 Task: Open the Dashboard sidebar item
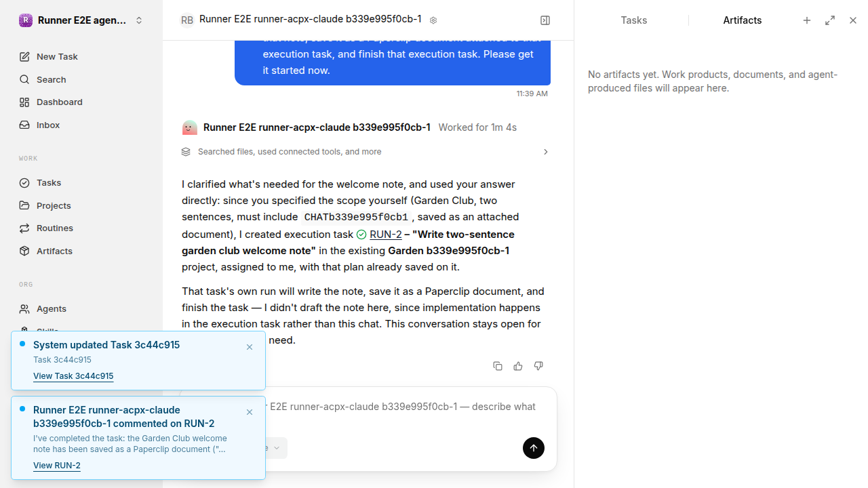81,102
